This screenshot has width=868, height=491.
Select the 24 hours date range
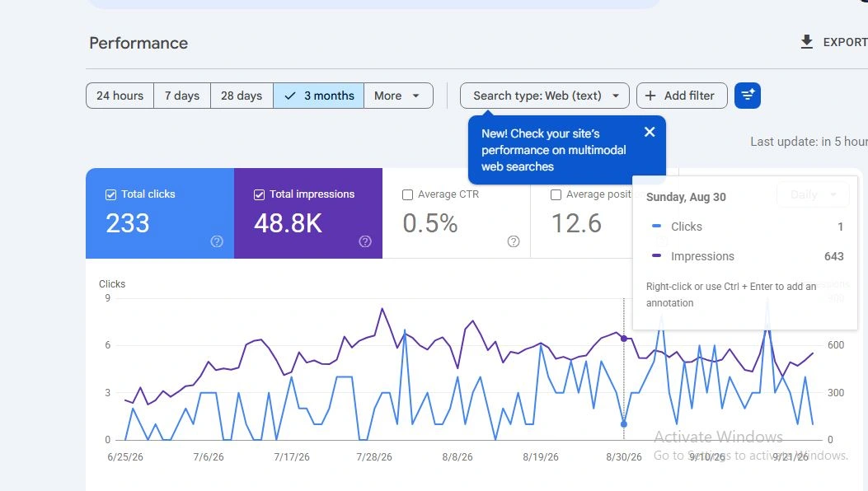click(x=120, y=96)
